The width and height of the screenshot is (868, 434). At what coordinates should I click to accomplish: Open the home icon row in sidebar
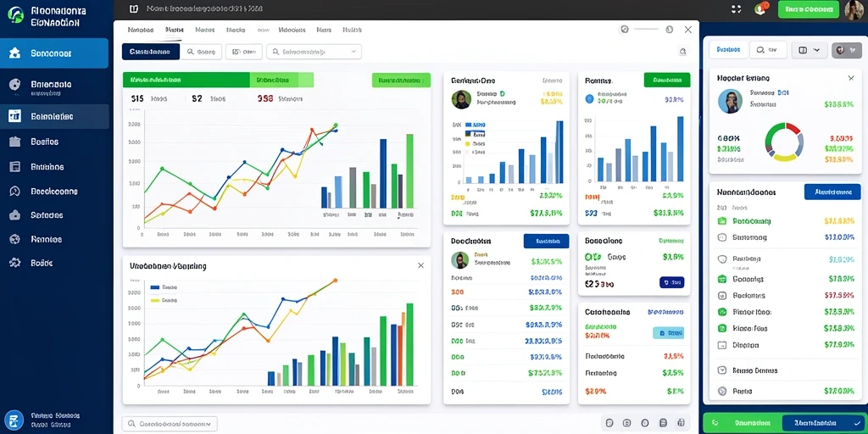point(54,53)
